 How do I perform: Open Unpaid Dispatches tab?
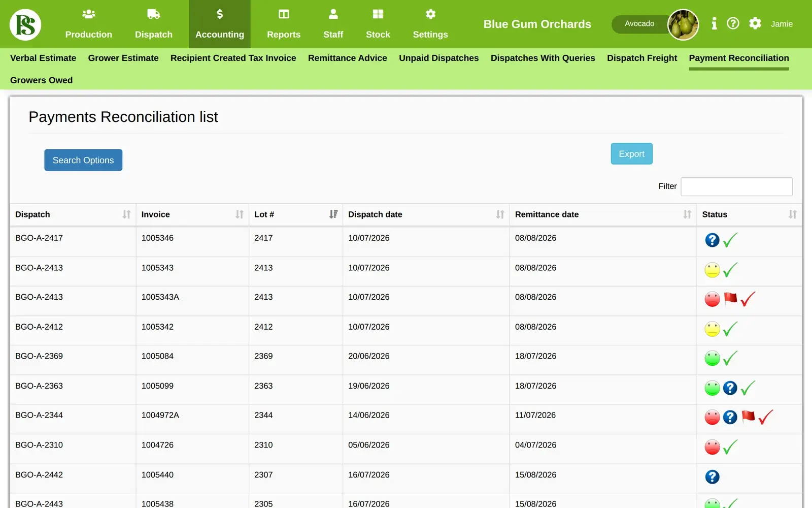point(438,58)
